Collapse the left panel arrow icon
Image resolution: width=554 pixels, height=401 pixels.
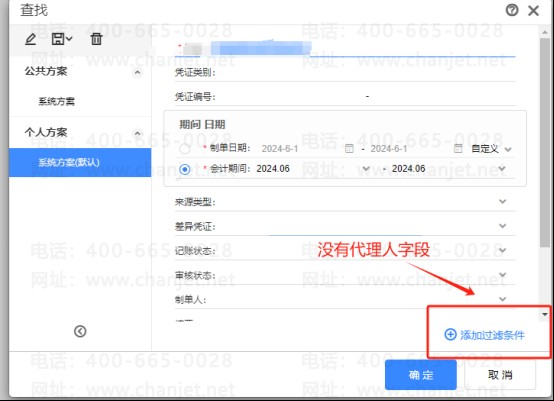(x=80, y=331)
